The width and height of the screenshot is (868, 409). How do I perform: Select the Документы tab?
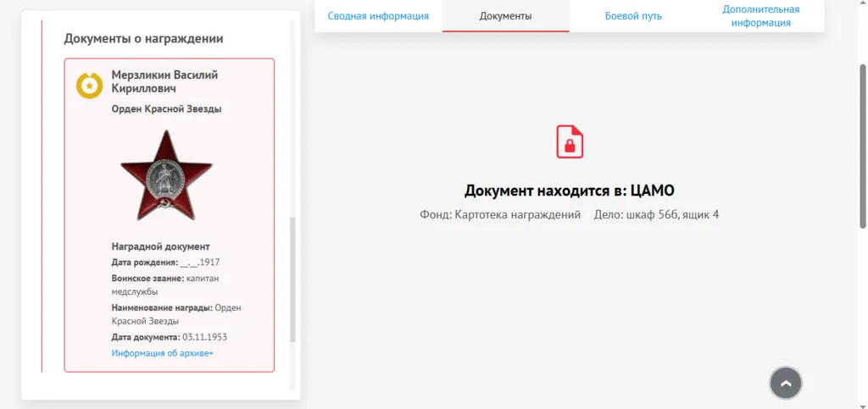505,16
